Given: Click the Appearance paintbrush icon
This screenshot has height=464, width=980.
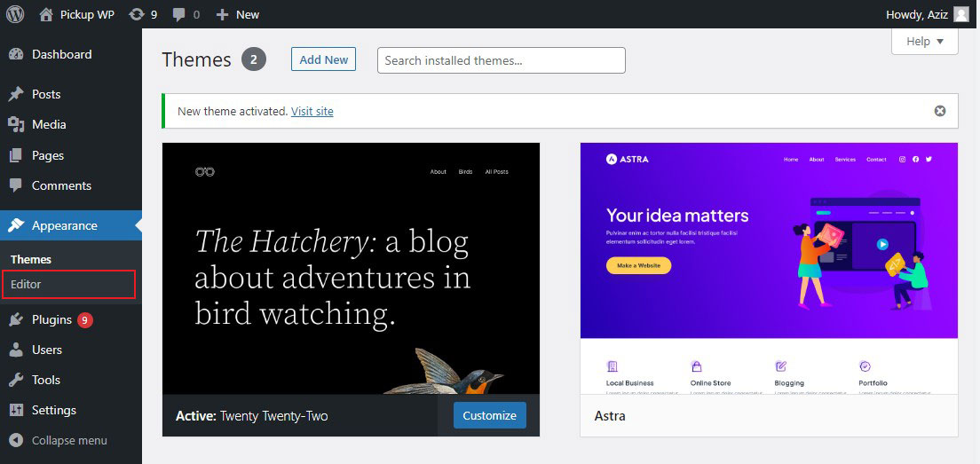Looking at the screenshot, I should [x=16, y=225].
